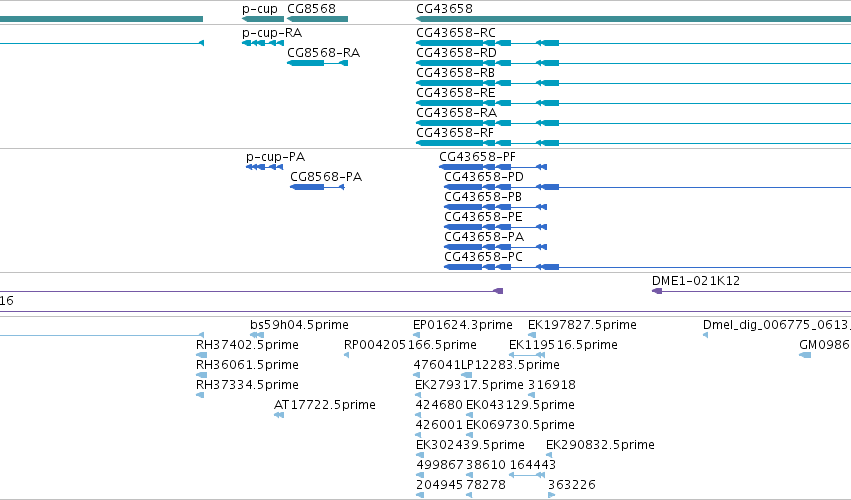This screenshot has width=851, height=500.
Task: Select feature label 426001
Action: [x=439, y=426]
